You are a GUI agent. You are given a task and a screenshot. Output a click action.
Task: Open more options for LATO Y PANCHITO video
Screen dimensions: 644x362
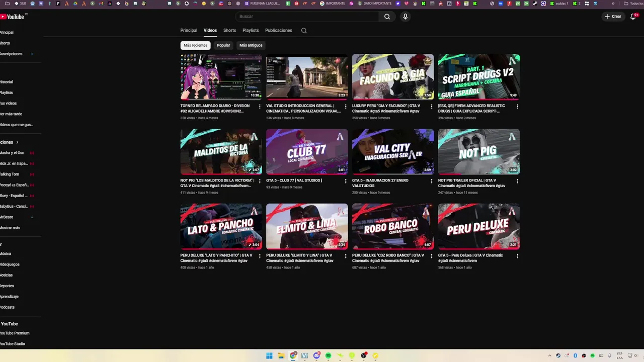(x=260, y=256)
